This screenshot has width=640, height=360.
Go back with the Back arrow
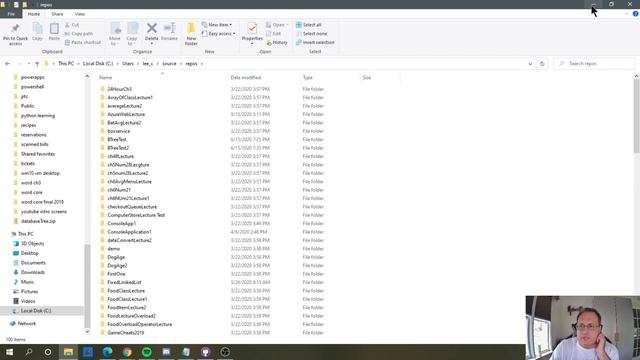pyautogui.click(x=7, y=64)
